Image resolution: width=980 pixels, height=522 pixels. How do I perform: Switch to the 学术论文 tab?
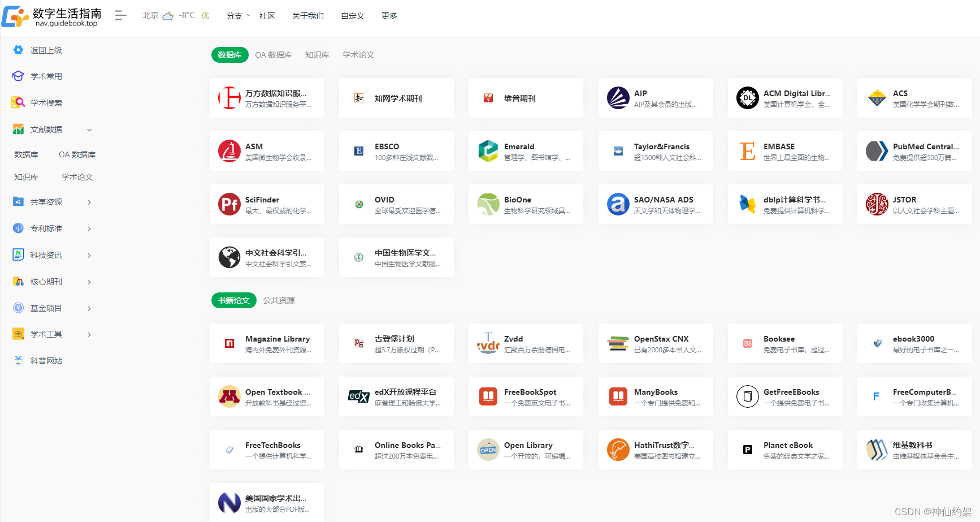[x=358, y=55]
